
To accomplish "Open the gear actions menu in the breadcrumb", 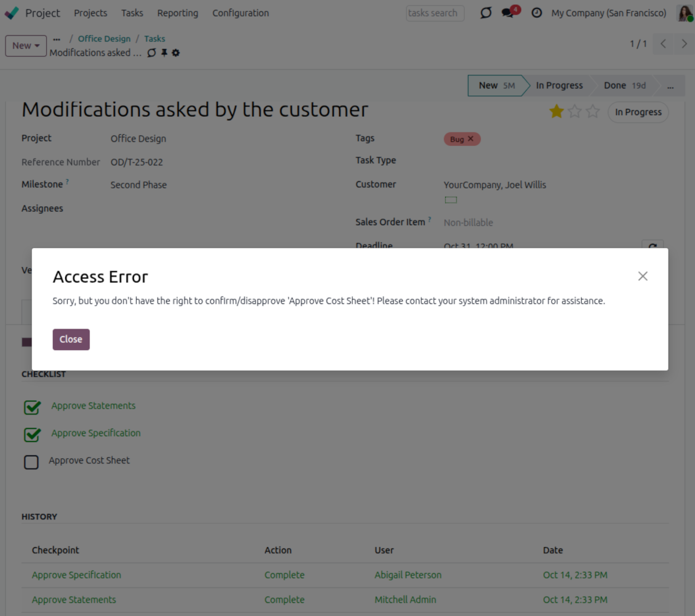I will [x=176, y=53].
